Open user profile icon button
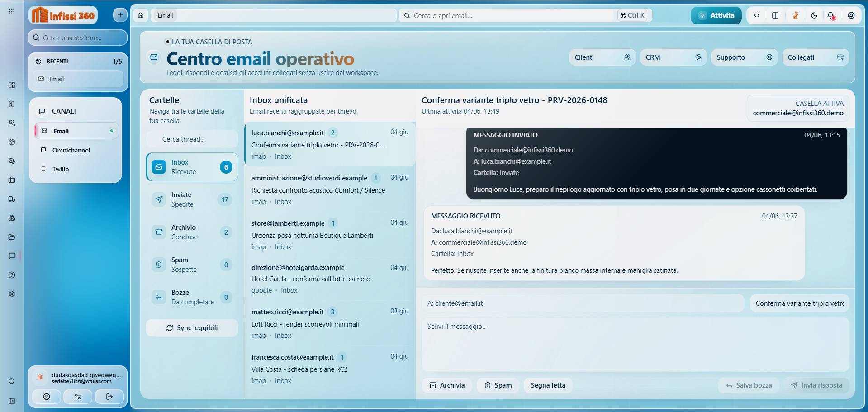Screen dimensions: 868x412 pyautogui.click(x=47, y=397)
